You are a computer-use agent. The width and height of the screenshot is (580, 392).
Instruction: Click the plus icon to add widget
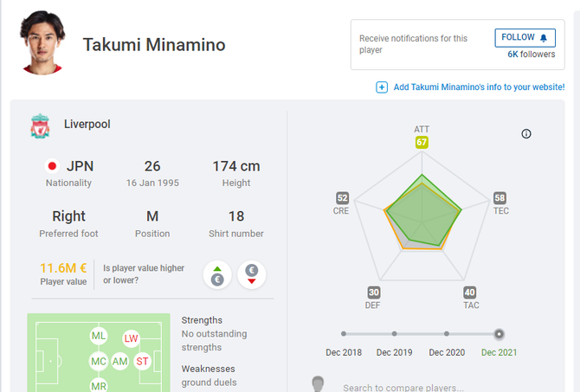point(382,87)
